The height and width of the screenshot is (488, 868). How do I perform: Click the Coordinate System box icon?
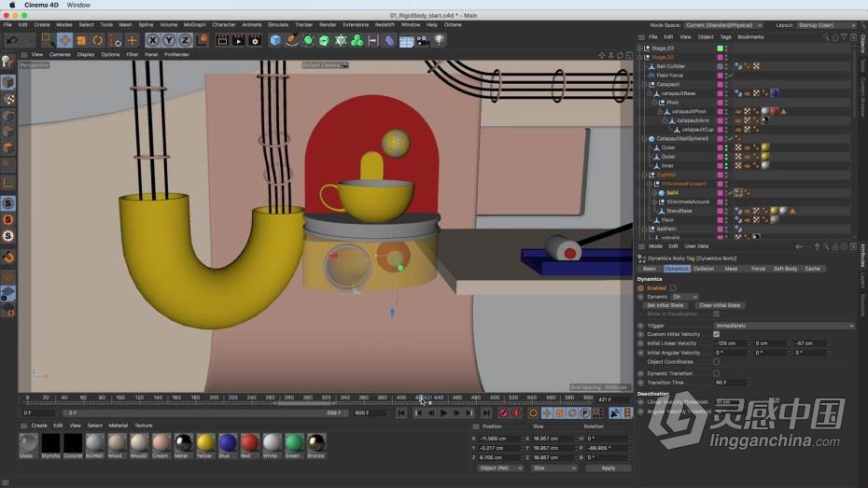pyautogui.click(x=202, y=40)
